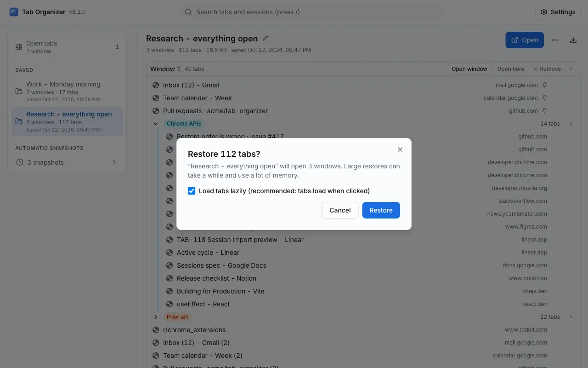Open the Settings page
This screenshot has height=368, width=588.
558,12
